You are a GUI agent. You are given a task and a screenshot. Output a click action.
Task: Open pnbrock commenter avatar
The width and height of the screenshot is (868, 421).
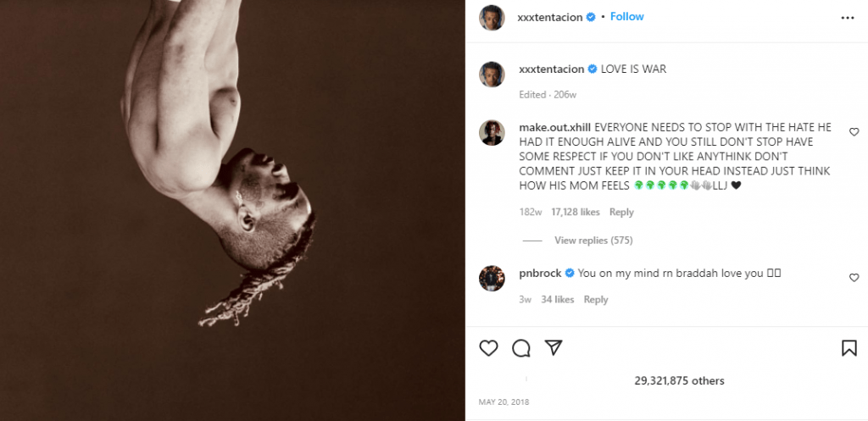[492, 278]
